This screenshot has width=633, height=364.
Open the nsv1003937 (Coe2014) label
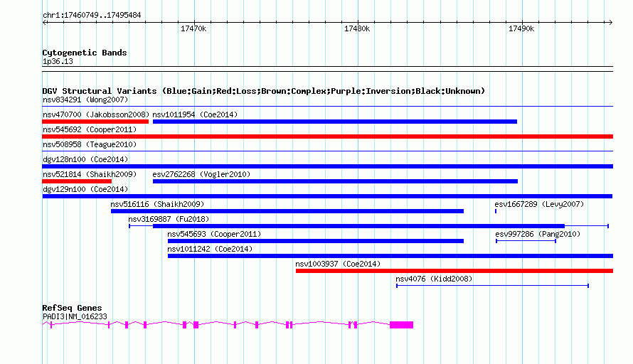338,264
